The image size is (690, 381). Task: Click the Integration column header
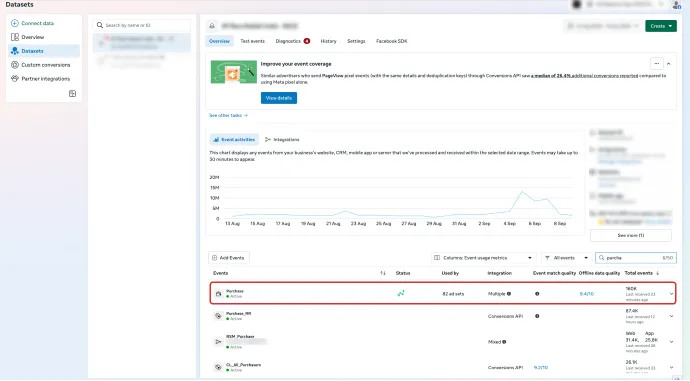coord(499,273)
